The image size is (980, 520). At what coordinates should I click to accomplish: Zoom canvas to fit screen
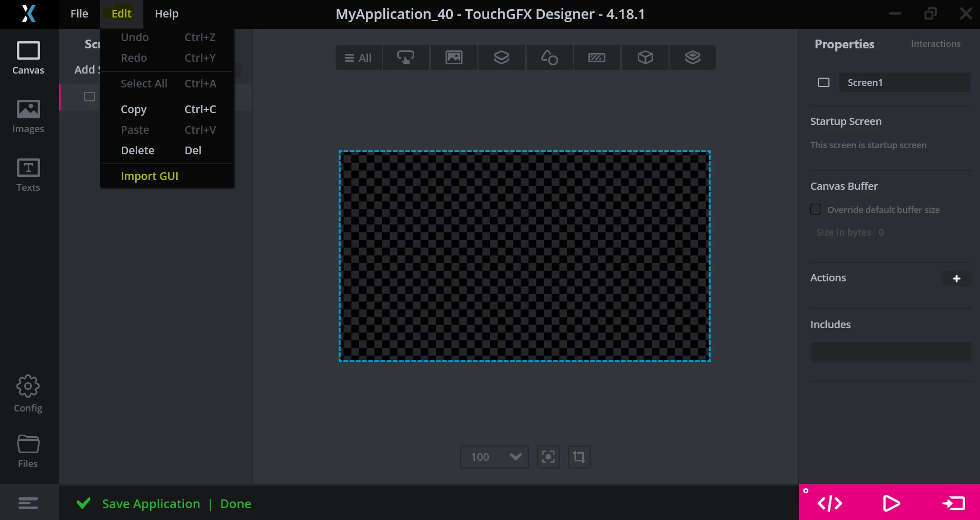548,457
